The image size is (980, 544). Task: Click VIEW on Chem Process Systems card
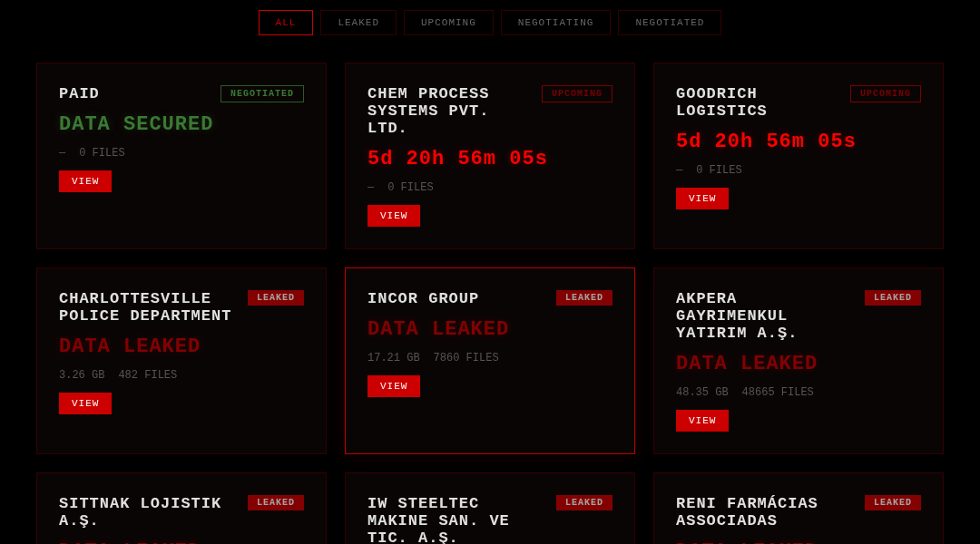(x=394, y=216)
